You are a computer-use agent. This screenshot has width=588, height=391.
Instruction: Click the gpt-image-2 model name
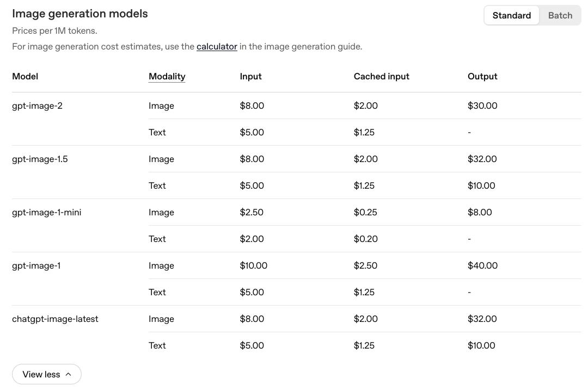(x=37, y=105)
